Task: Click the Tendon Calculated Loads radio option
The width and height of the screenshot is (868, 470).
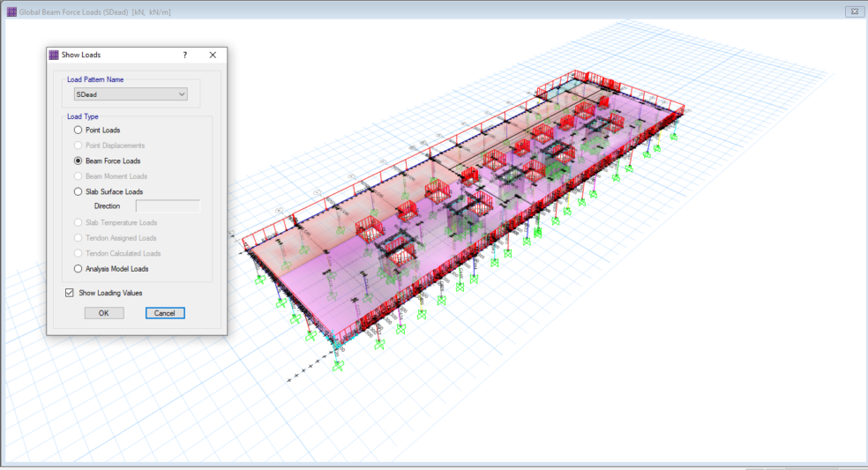Action: click(x=78, y=254)
